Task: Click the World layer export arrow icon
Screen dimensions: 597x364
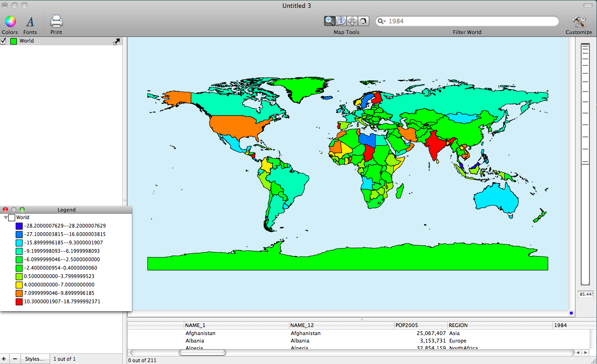Action: (x=116, y=42)
